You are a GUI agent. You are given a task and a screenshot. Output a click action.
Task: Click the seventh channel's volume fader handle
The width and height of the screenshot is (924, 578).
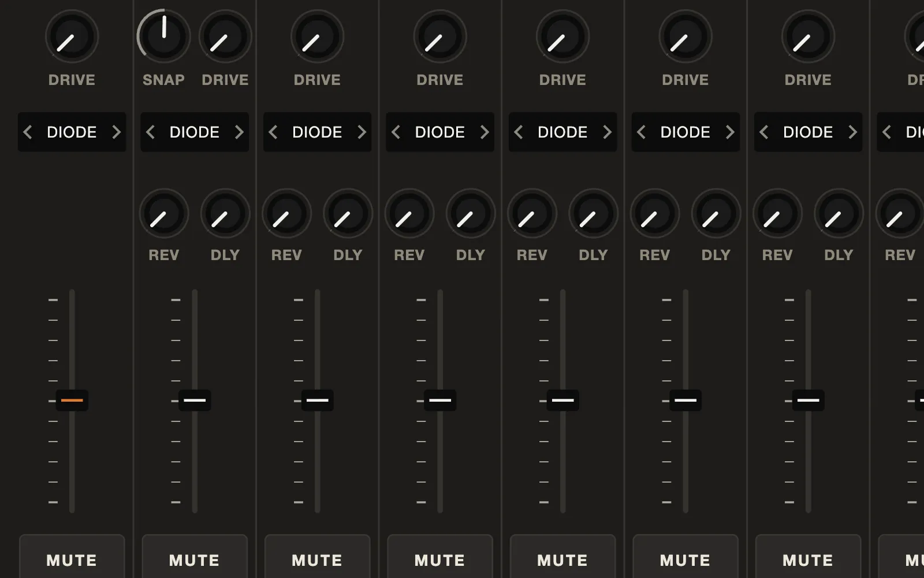[808, 400]
